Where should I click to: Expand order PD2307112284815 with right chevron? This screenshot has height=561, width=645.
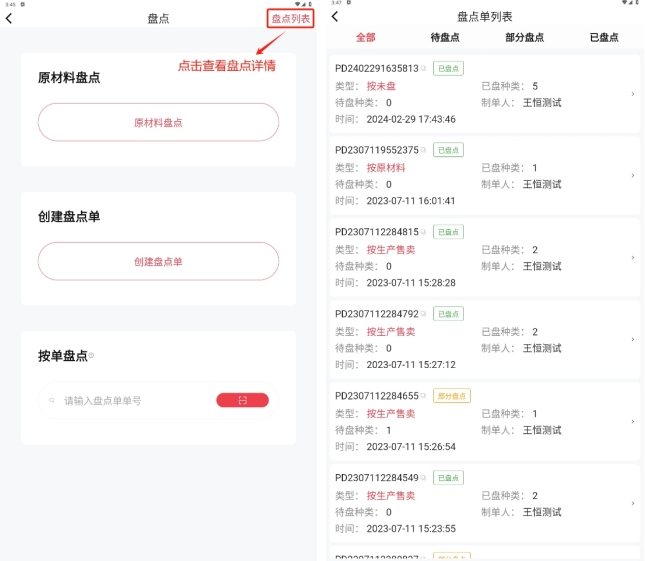(632, 258)
